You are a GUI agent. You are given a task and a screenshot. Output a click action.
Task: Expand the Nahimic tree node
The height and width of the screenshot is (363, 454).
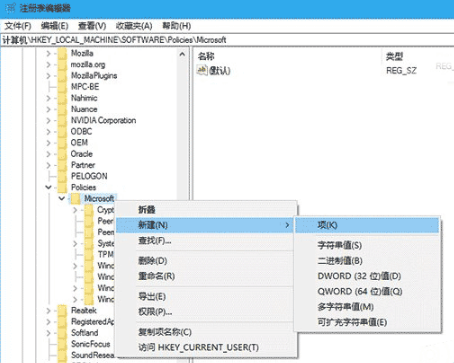point(48,98)
